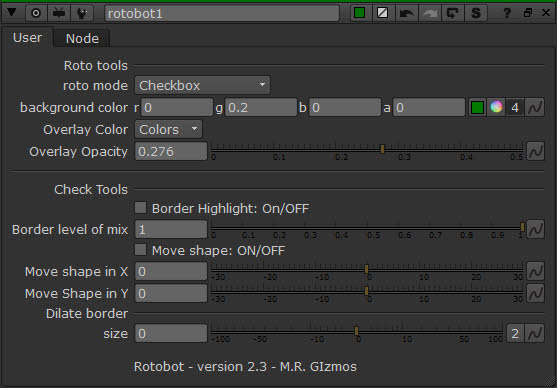
Task: Click the background color a field
Action: coord(429,107)
